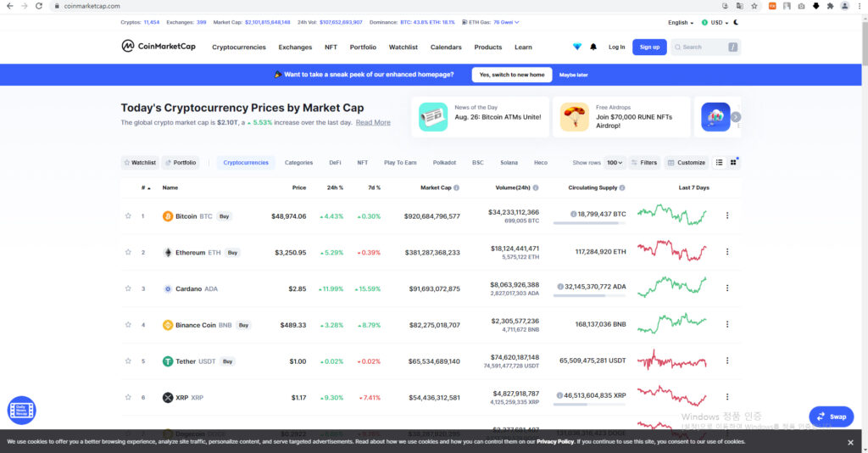Screen dimensions: 868x453
Task: Open more options for Ethereum row
Action: tap(727, 251)
